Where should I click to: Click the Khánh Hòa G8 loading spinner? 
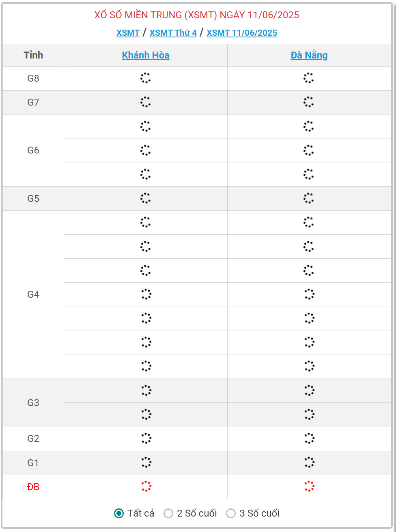click(x=146, y=78)
